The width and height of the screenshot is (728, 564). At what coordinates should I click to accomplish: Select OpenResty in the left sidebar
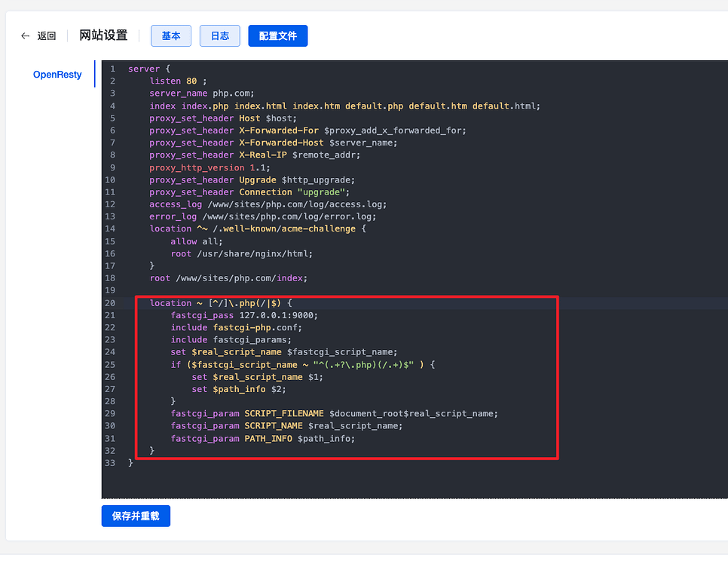(57, 75)
